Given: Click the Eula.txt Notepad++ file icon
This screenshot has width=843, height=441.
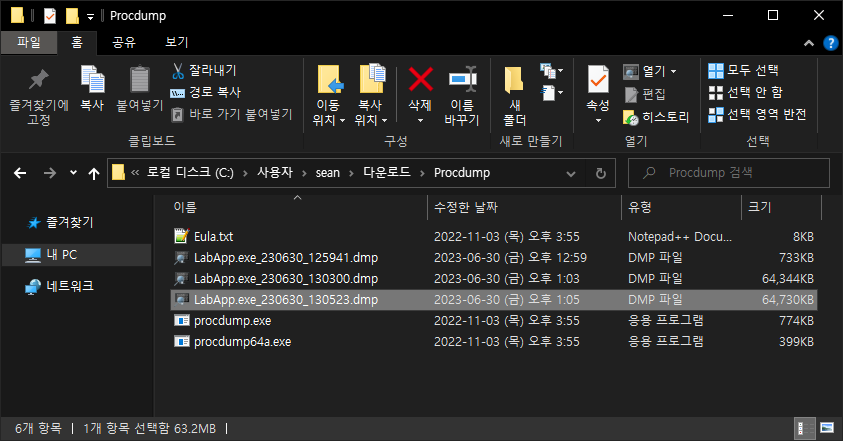Looking at the screenshot, I should pos(182,236).
